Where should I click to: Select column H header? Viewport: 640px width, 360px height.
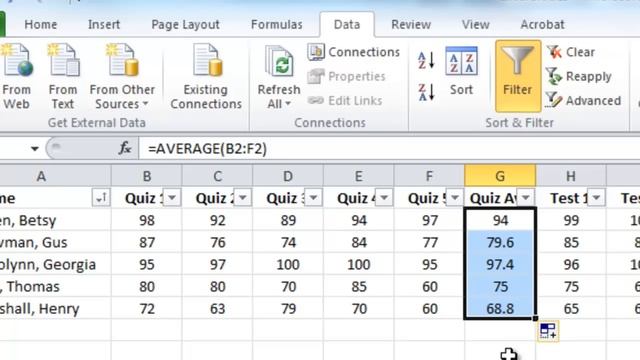571,176
